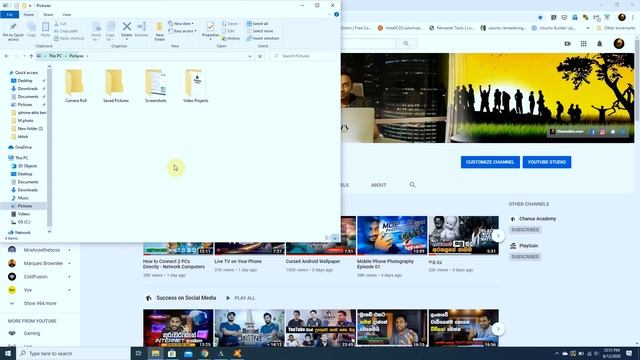Expand the address bar history dropdown
Screen dimensions: 640x360
250,56
